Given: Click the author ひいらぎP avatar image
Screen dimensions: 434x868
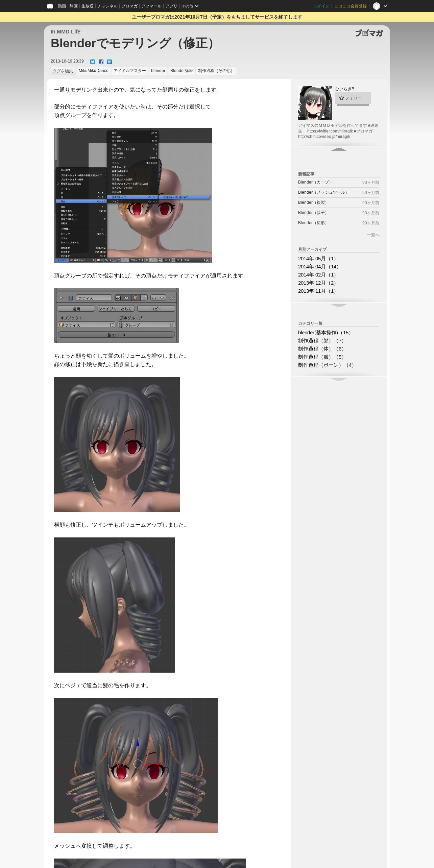Looking at the screenshot, I should (315, 103).
